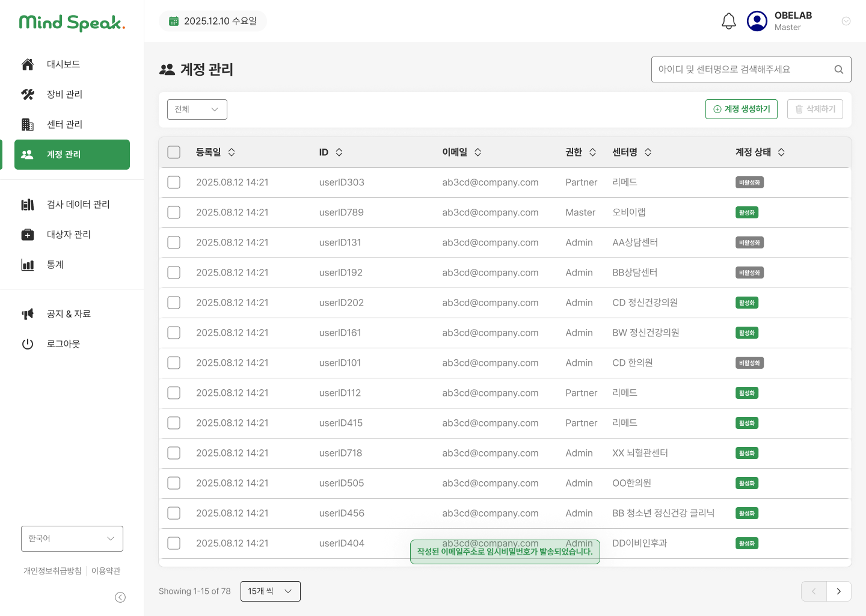Click 로그아웃 to sign out
This screenshot has height=616, width=866.
[72, 344]
